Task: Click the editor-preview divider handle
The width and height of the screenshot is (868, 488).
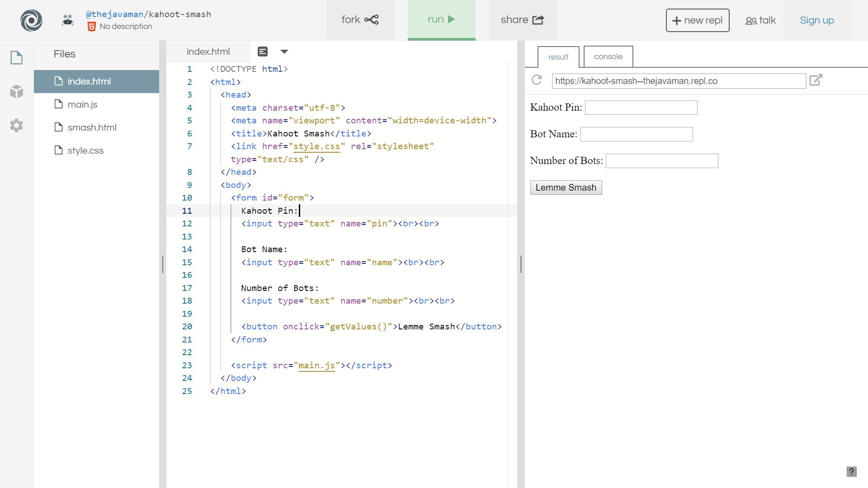Action: [x=521, y=264]
